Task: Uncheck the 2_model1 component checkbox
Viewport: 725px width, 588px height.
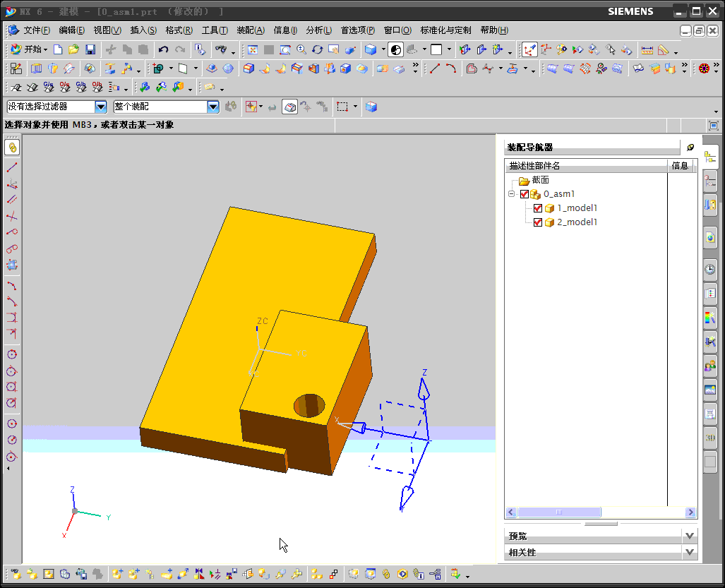Action: [537, 222]
